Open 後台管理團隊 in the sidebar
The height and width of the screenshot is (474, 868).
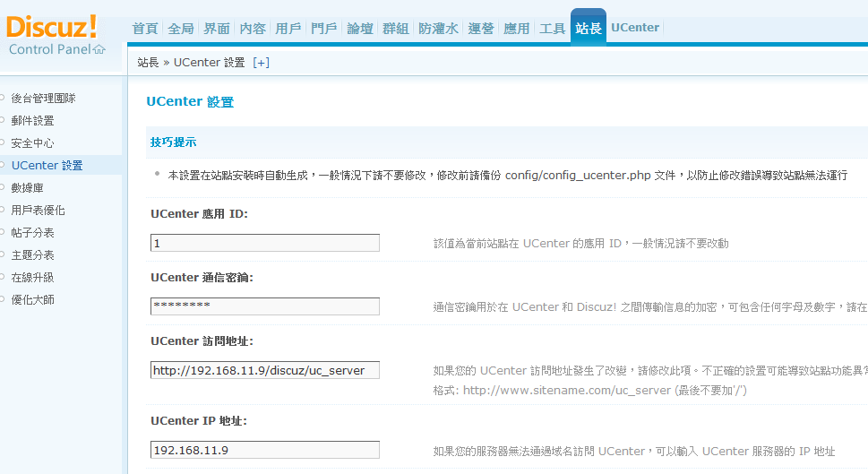pos(43,99)
